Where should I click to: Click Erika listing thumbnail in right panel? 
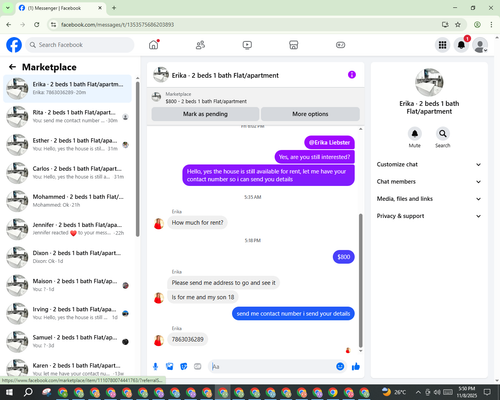429,82
